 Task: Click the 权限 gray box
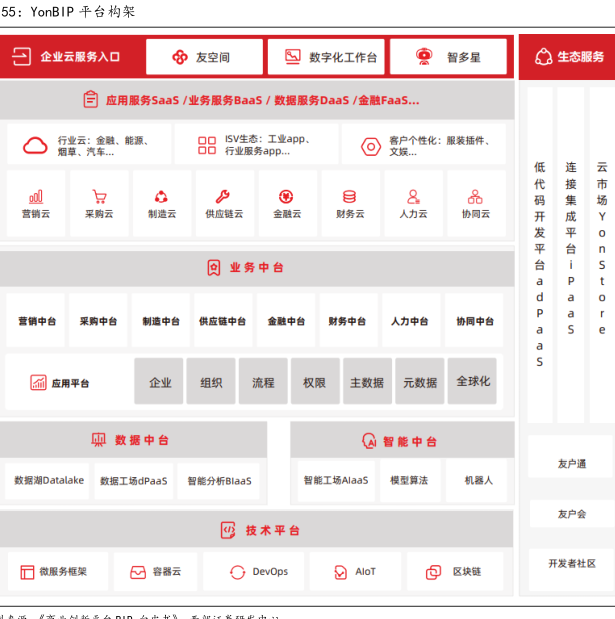click(x=315, y=381)
